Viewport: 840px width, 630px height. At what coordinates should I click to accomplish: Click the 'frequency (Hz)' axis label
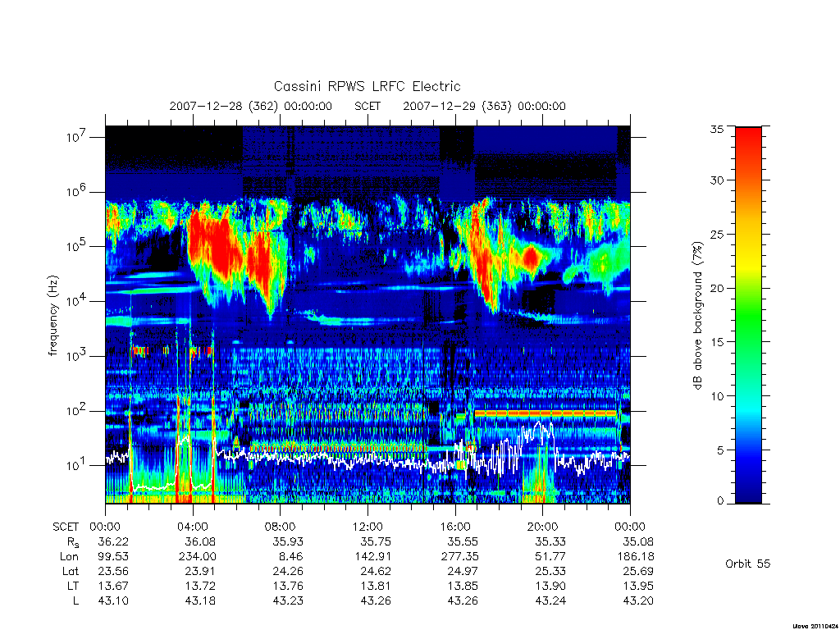[x=52, y=316]
